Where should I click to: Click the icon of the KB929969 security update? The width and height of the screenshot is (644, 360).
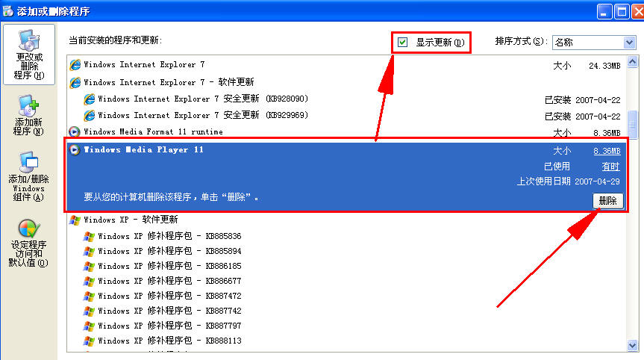89,116
